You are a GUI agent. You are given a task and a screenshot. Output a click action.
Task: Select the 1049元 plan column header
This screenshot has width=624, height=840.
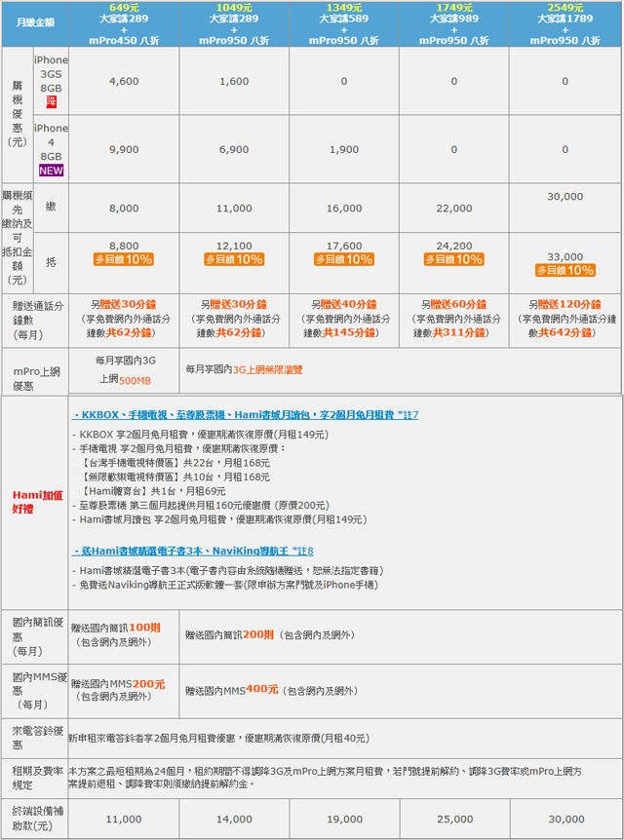point(234,24)
